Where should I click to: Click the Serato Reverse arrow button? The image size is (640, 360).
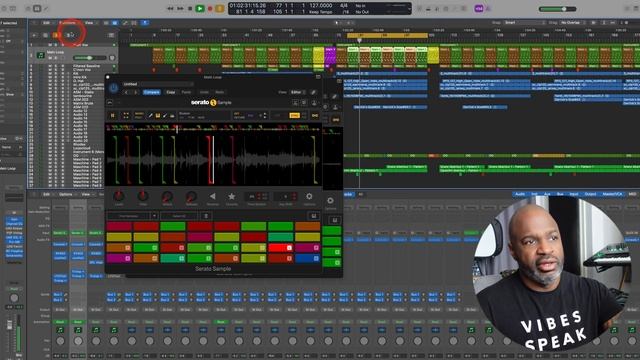212,196
